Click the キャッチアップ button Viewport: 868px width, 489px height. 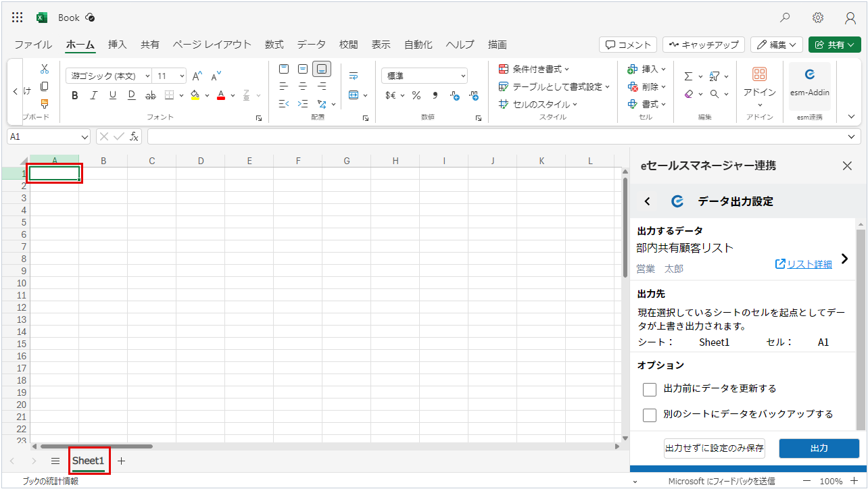point(703,45)
